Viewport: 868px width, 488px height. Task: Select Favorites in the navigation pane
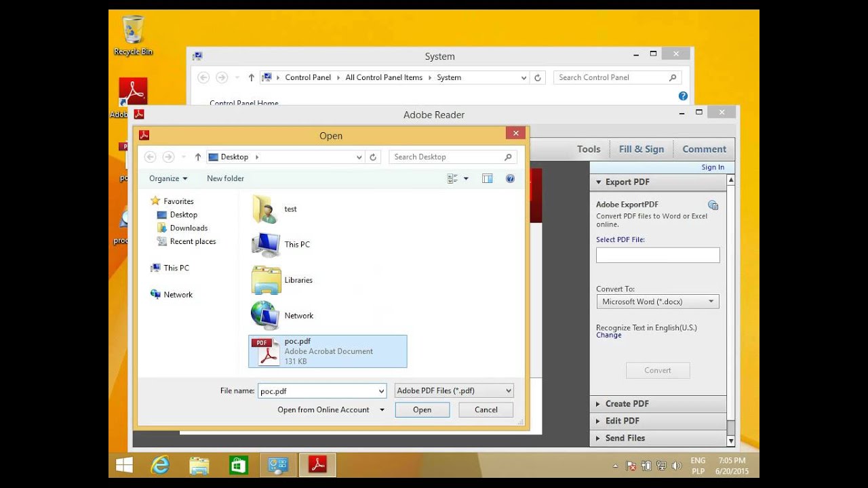pyautogui.click(x=178, y=201)
